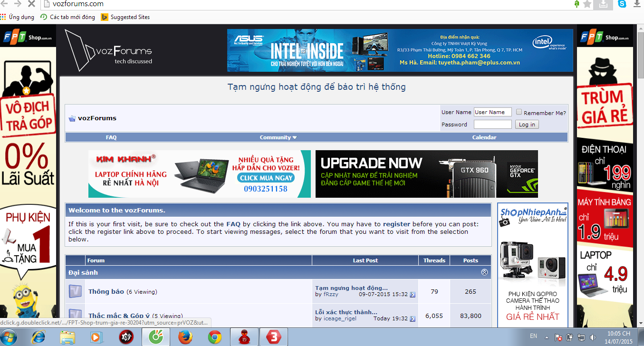The image size is (644, 346).
Task: Click the vozForums breadcrumb link
Action: (97, 118)
